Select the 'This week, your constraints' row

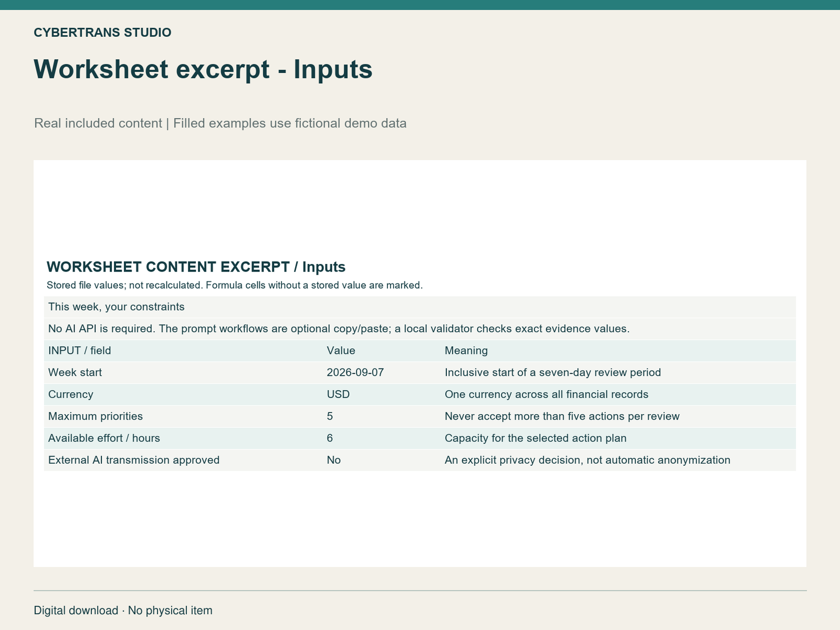tap(420, 307)
